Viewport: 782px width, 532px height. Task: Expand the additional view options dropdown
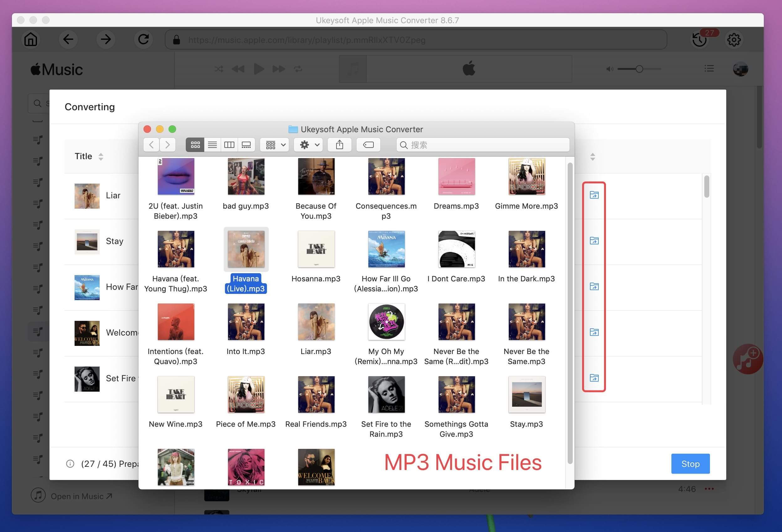[x=274, y=144]
